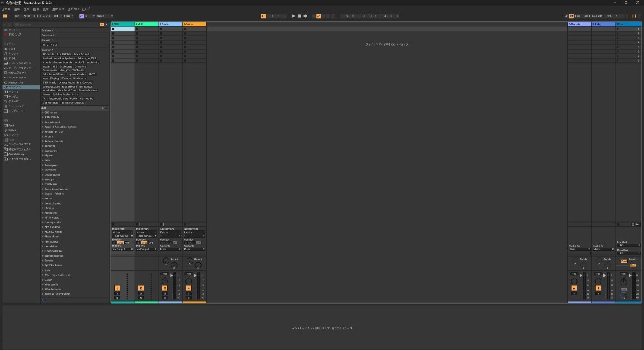Toggle the MIDI map mode button
The width and height of the screenshot is (644, 350).
(587, 16)
